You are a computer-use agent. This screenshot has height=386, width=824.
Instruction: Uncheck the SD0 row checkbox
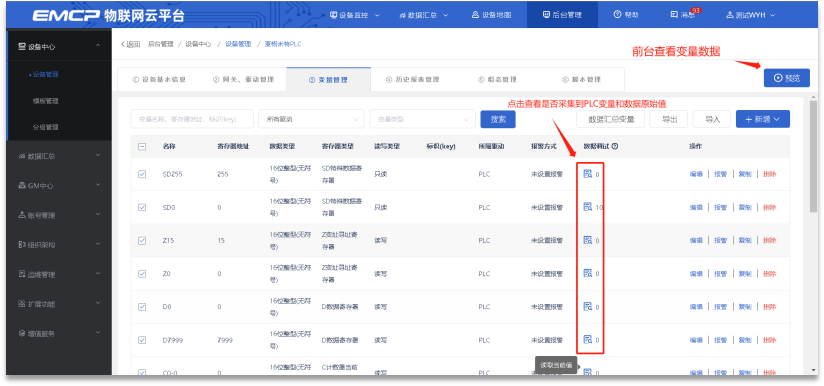(142, 207)
